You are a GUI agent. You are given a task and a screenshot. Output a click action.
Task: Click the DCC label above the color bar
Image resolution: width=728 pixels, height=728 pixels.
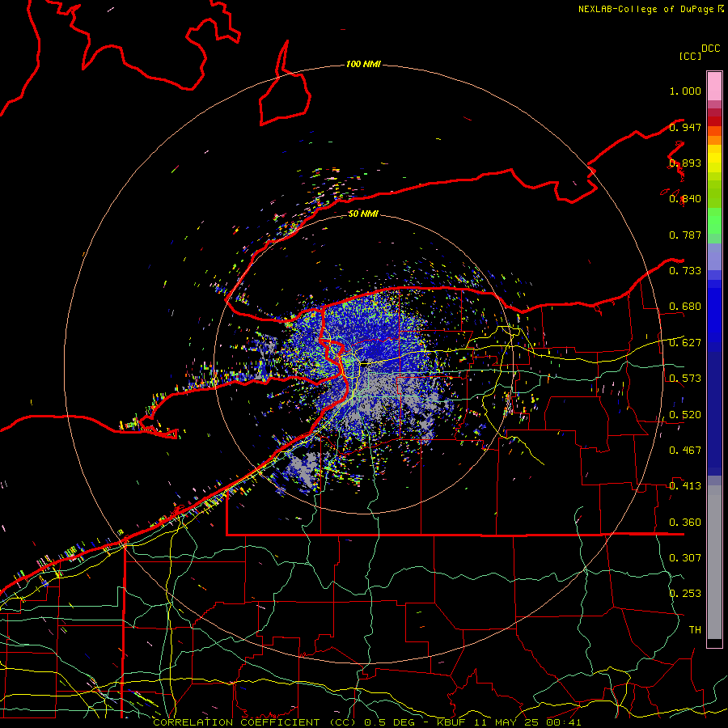pos(710,49)
